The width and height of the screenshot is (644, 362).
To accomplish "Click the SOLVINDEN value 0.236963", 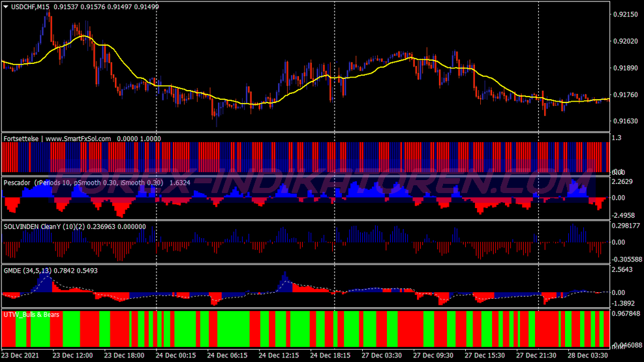I will point(100,226).
